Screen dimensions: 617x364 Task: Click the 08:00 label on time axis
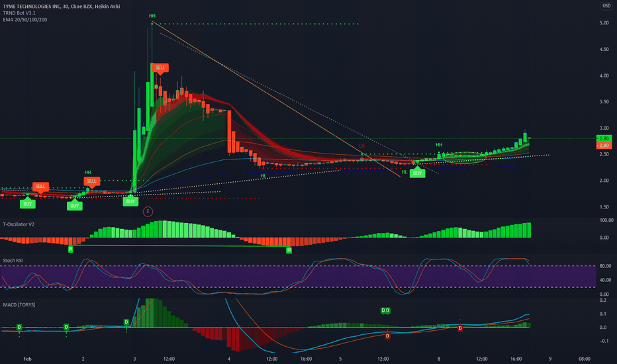click(585, 359)
